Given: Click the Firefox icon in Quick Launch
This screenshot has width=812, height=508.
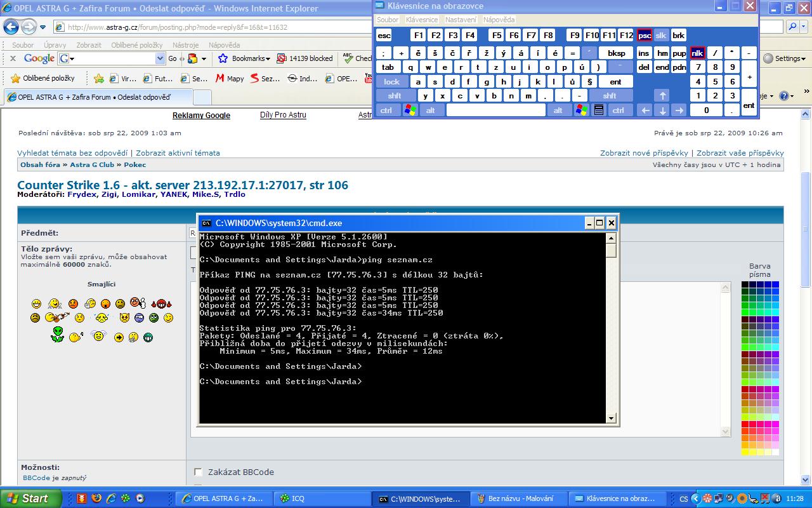Looking at the screenshot, I should tap(96, 498).
